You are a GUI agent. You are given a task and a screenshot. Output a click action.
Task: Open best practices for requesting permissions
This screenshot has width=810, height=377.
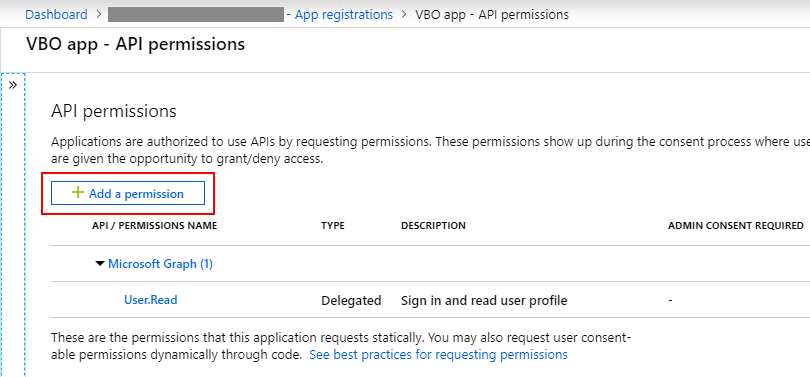[x=438, y=355]
